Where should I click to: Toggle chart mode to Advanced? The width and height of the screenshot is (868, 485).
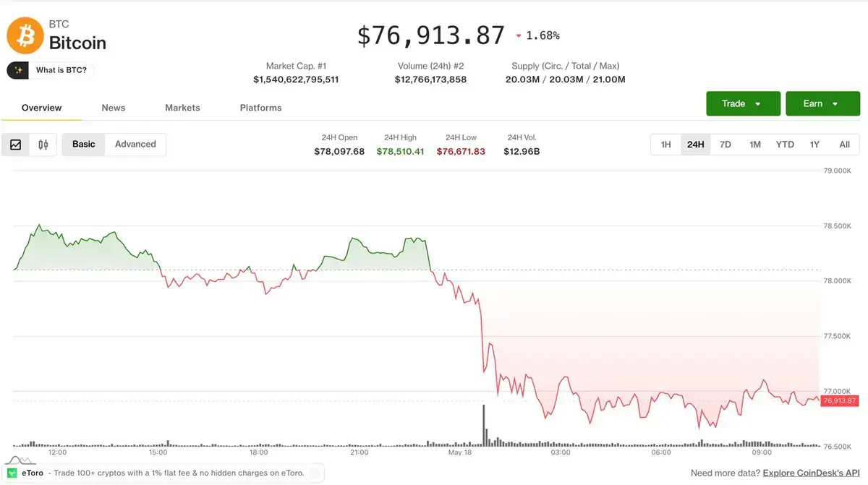click(135, 145)
